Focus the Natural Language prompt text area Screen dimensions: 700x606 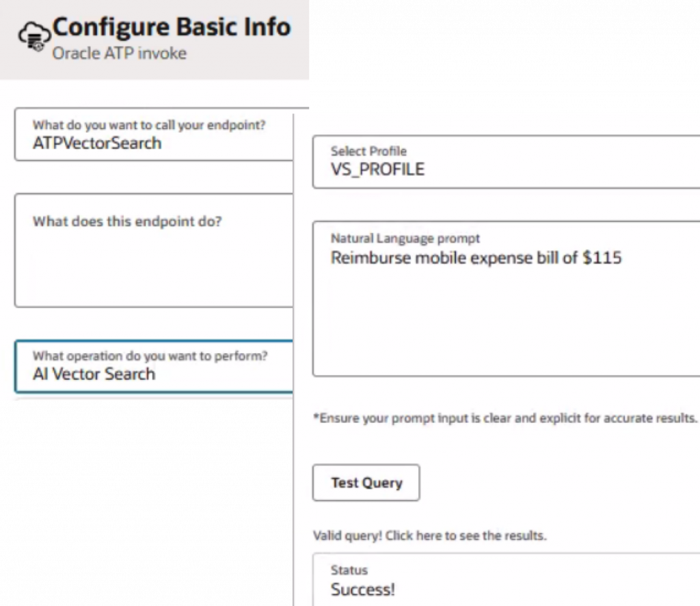click(506, 314)
